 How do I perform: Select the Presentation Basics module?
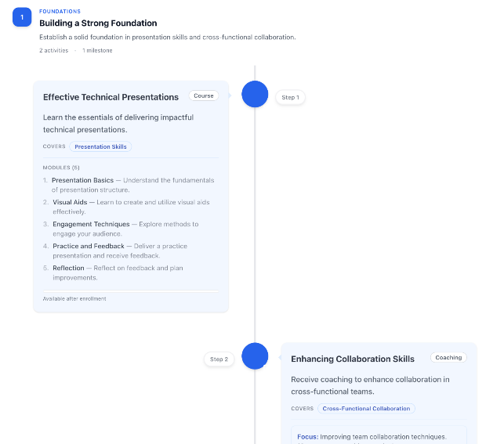click(x=82, y=180)
